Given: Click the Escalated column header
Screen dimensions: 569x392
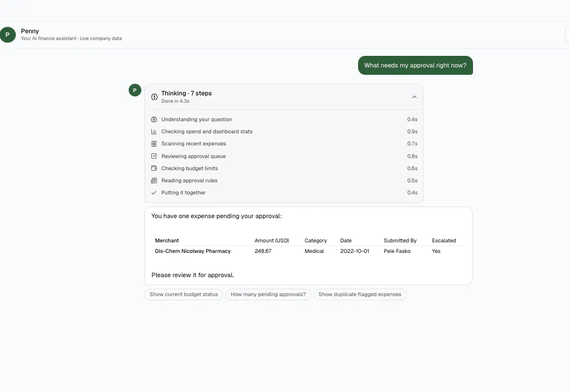Looking at the screenshot, I should 444,240.
